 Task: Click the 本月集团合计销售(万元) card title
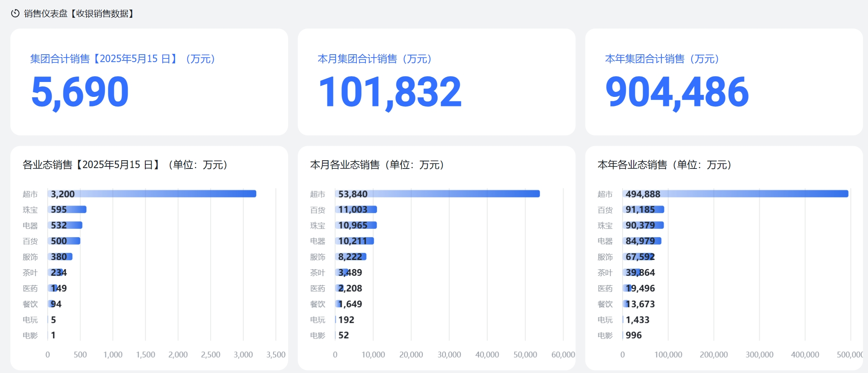[375, 59]
